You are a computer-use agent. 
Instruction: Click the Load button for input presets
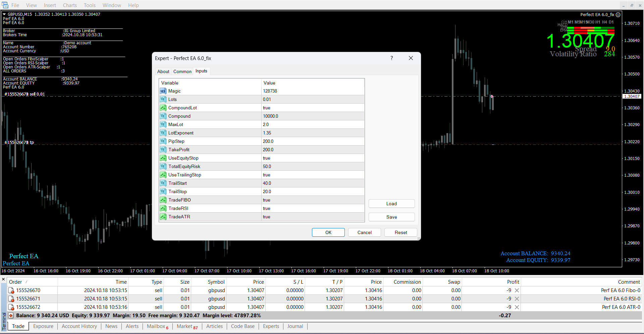(391, 204)
